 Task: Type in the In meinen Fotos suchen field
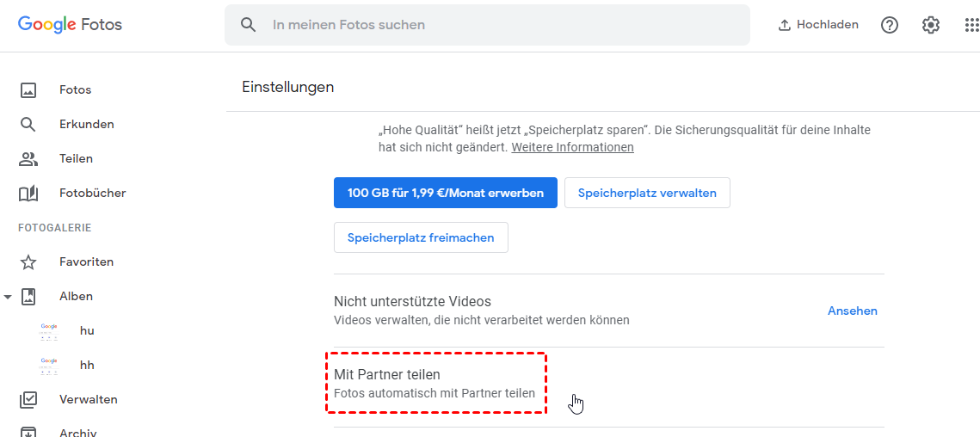[x=499, y=25]
